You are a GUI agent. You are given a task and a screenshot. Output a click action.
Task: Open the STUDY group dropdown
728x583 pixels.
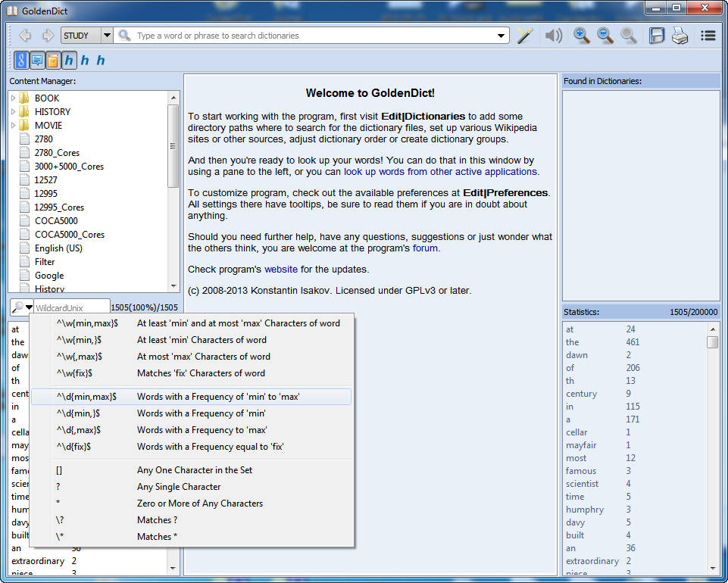107,36
